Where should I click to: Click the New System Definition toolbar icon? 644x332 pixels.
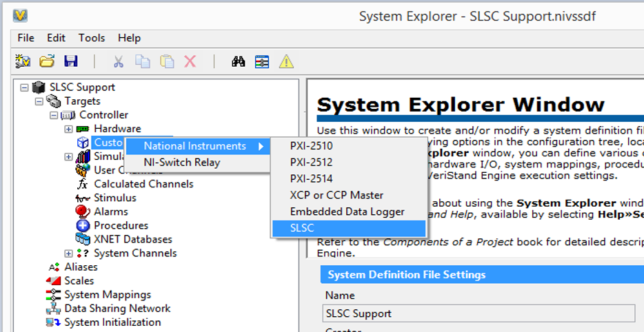(23, 61)
